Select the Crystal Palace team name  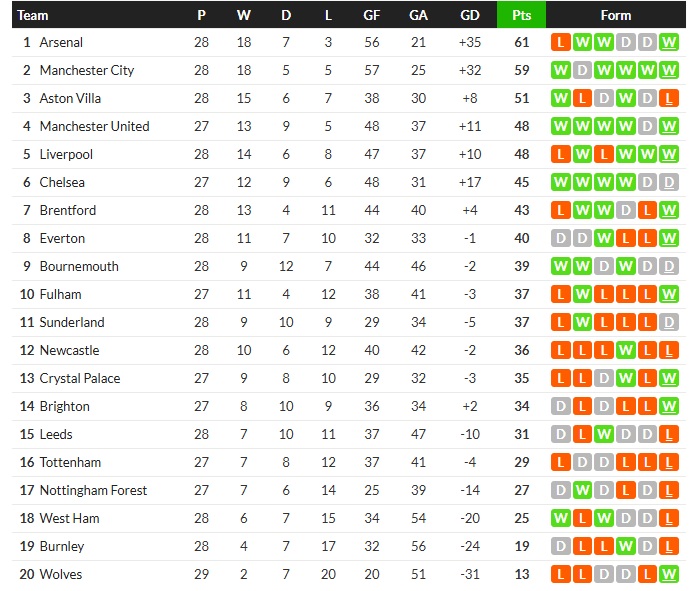pyautogui.click(x=80, y=379)
